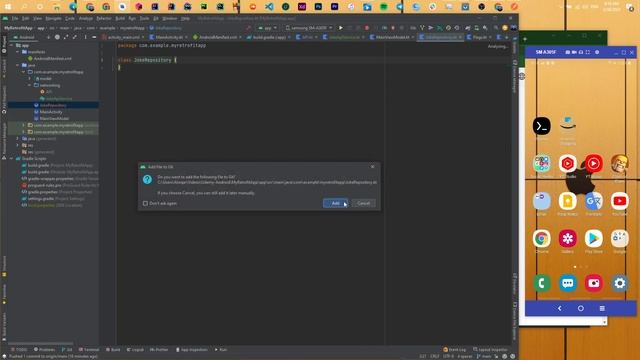Open the Build menu
Image resolution: width=640 pixels, height=360 pixels.
click(120, 18)
